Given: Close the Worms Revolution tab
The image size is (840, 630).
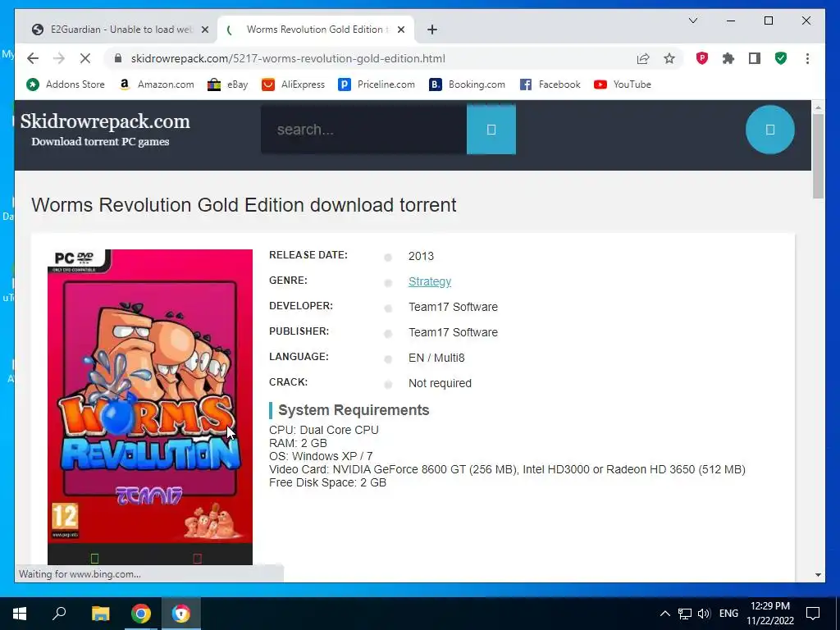Looking at the screenshot, I should (x=400, y=30).
